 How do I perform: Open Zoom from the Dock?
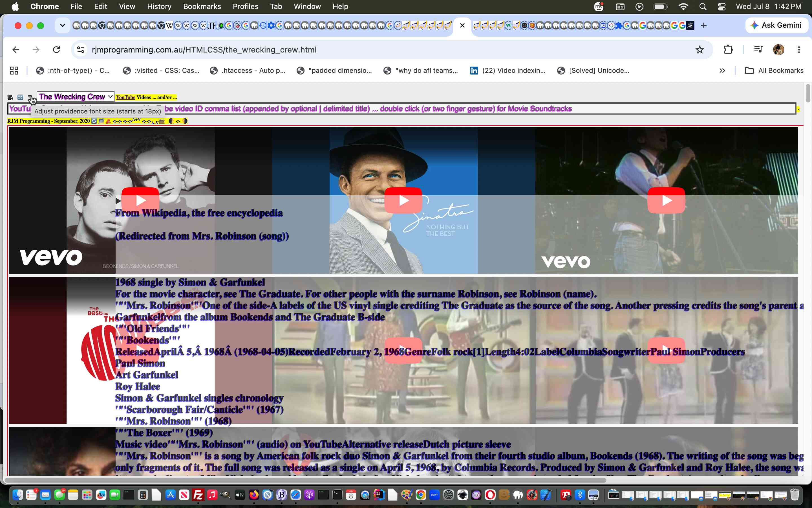[434, 495]
